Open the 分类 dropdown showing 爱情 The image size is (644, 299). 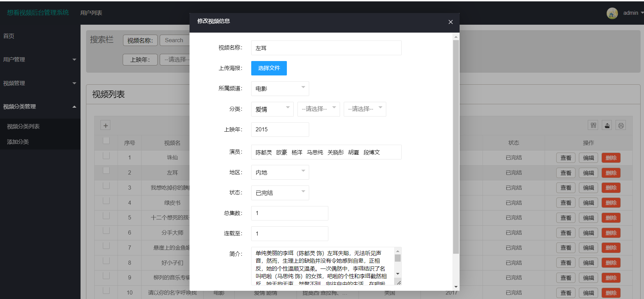[x=272, y=109]
